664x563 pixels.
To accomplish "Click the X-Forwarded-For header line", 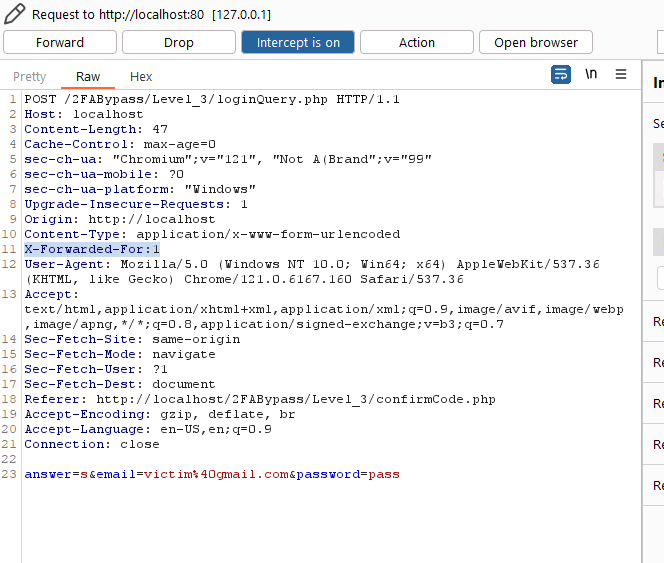I will click(92, 249).
